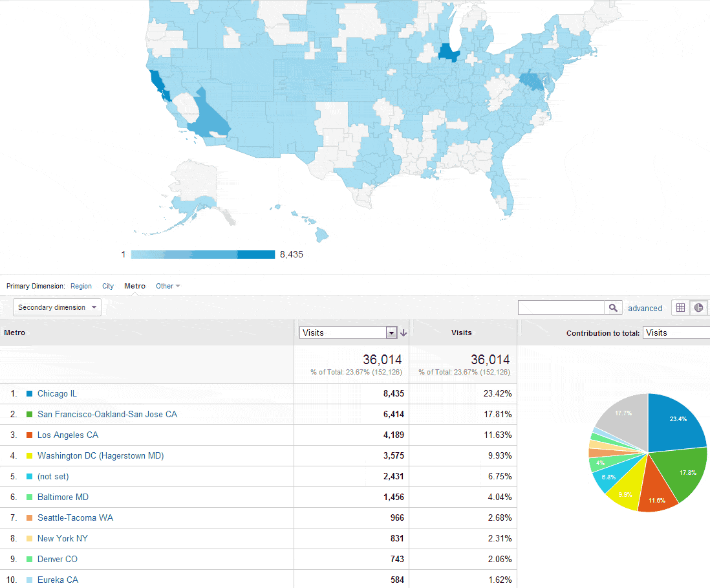Click inside the table search field

560,307
